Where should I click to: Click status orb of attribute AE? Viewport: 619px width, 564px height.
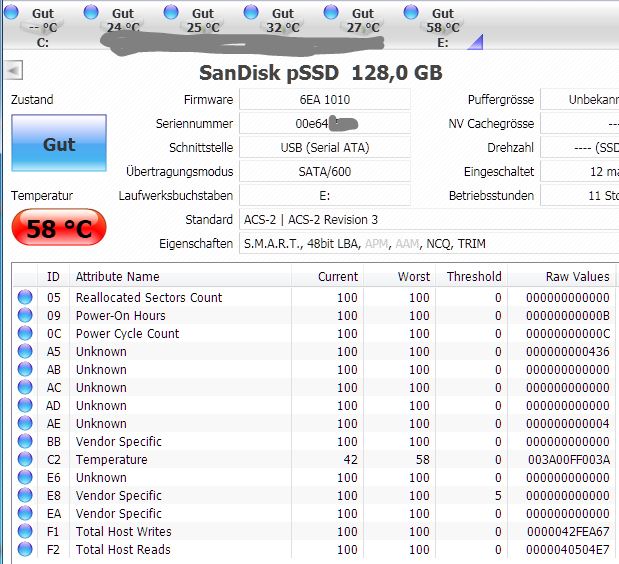point(25,423)
